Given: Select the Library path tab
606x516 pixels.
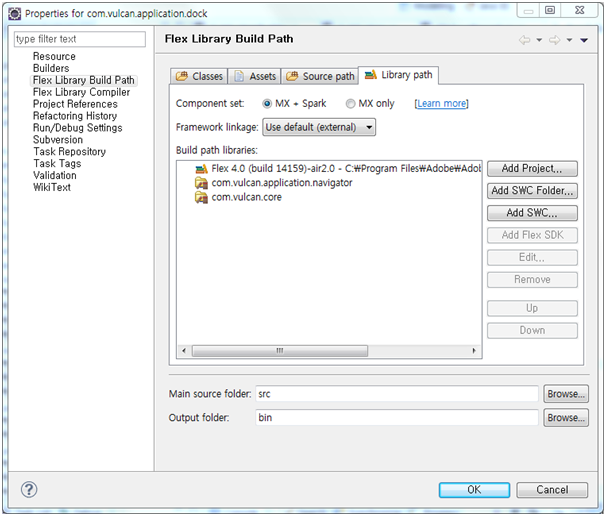Looking at the screenshot, I should pos(398,75).
